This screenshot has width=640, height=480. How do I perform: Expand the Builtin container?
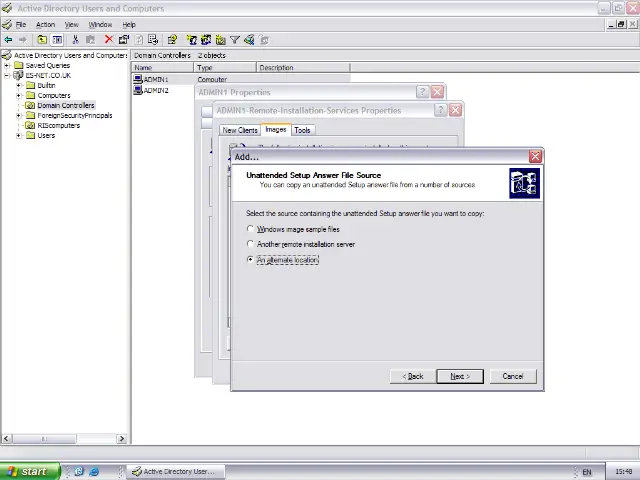point(18,85)
